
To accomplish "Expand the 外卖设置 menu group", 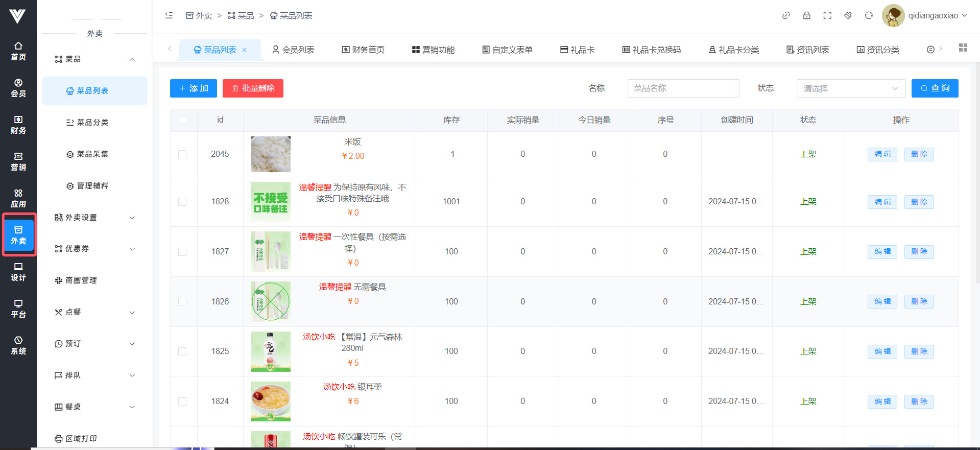I will (x=94, y=218).
